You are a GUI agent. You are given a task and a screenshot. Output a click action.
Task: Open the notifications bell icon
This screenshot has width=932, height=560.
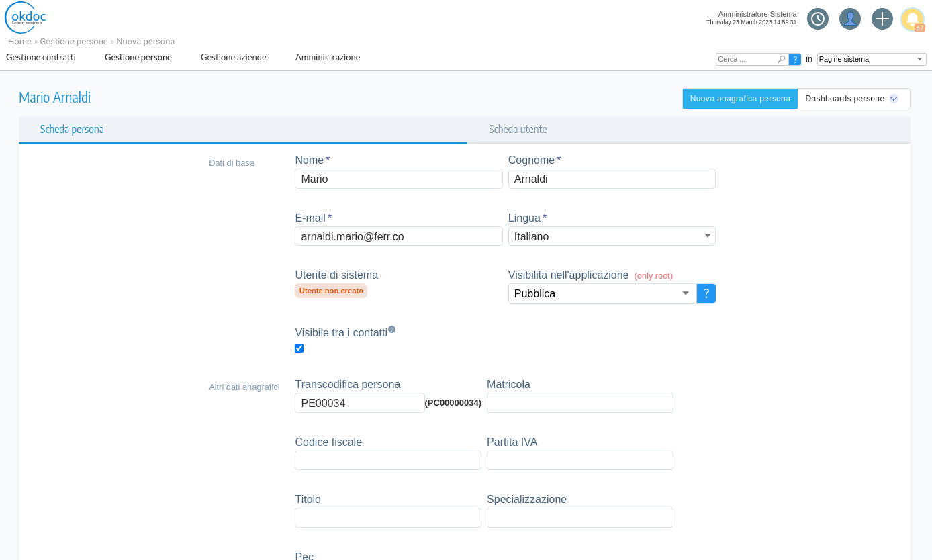(x=913, y=19)
